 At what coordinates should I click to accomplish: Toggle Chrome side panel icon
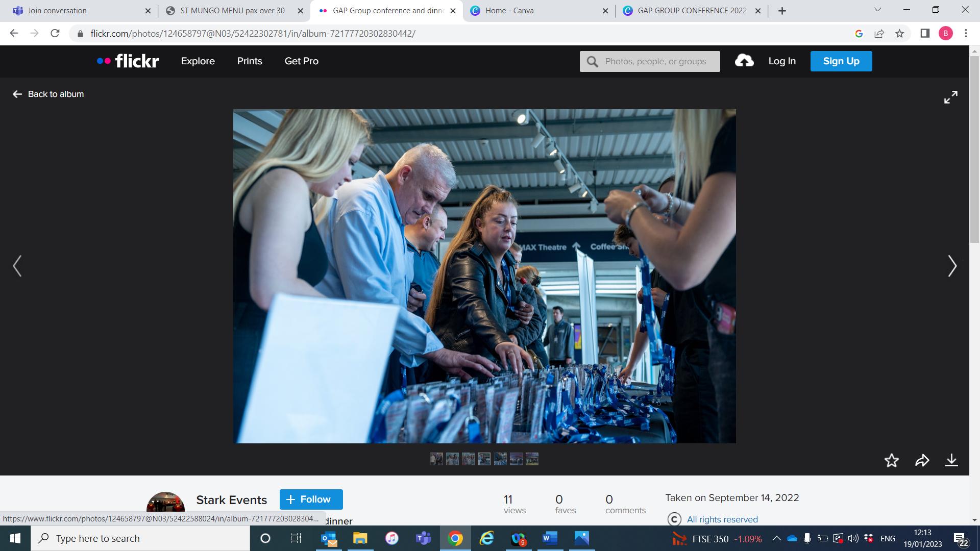[924, 34]
